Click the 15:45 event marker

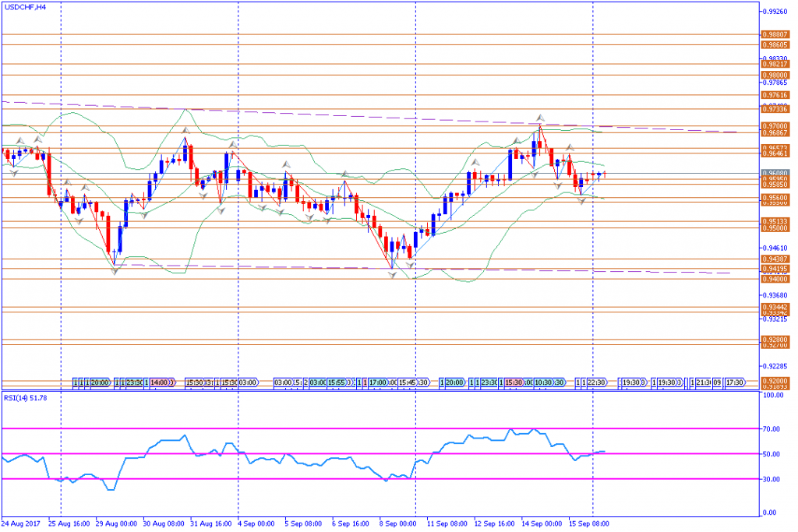[408, 383]
